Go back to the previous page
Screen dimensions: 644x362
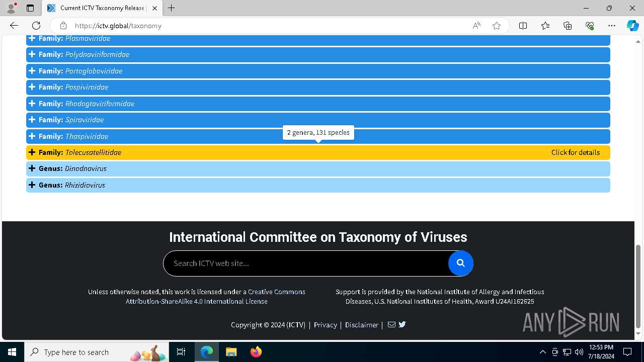[14, 26]
